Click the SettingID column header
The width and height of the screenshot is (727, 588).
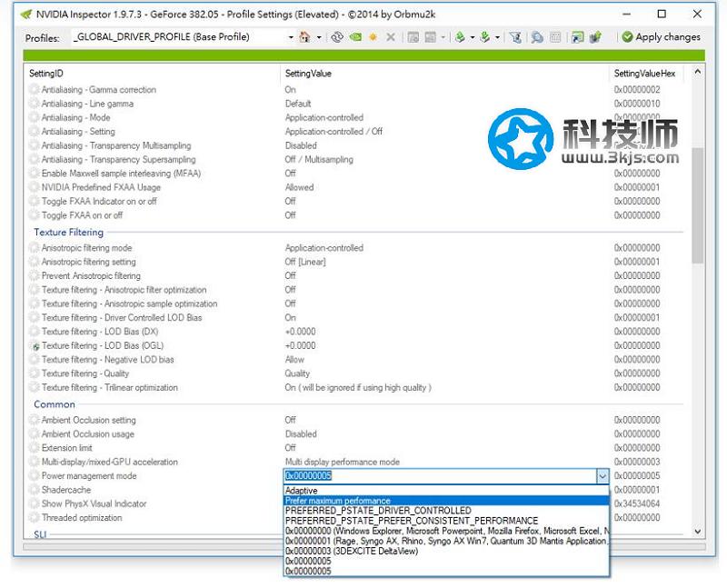pos(152,74)
